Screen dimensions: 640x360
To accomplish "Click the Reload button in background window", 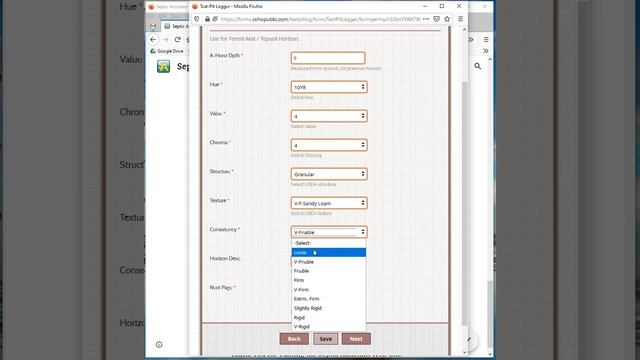I will [178, 40].
